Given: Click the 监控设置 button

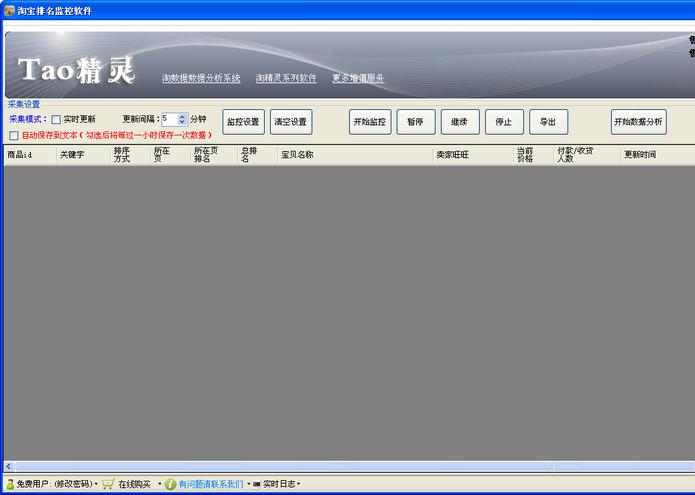Looking at the screenshot, I should tap(243, 122).
